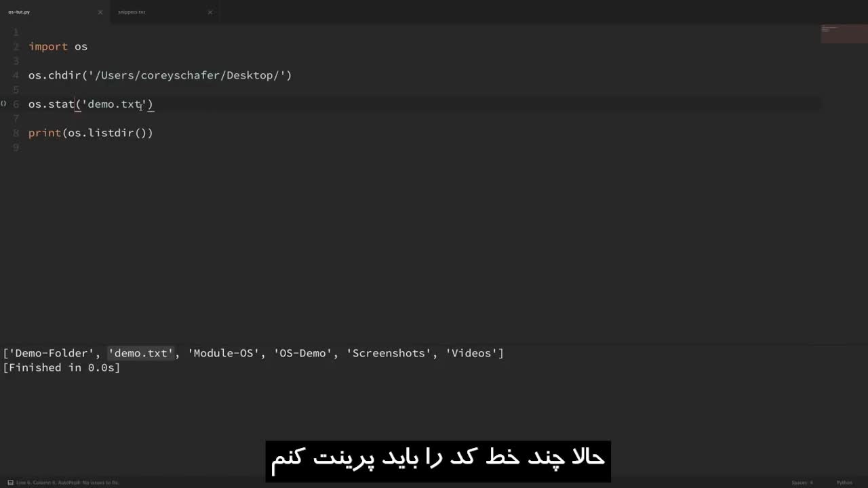Select the line number 4 in the gutter

(x=15, y=75)
